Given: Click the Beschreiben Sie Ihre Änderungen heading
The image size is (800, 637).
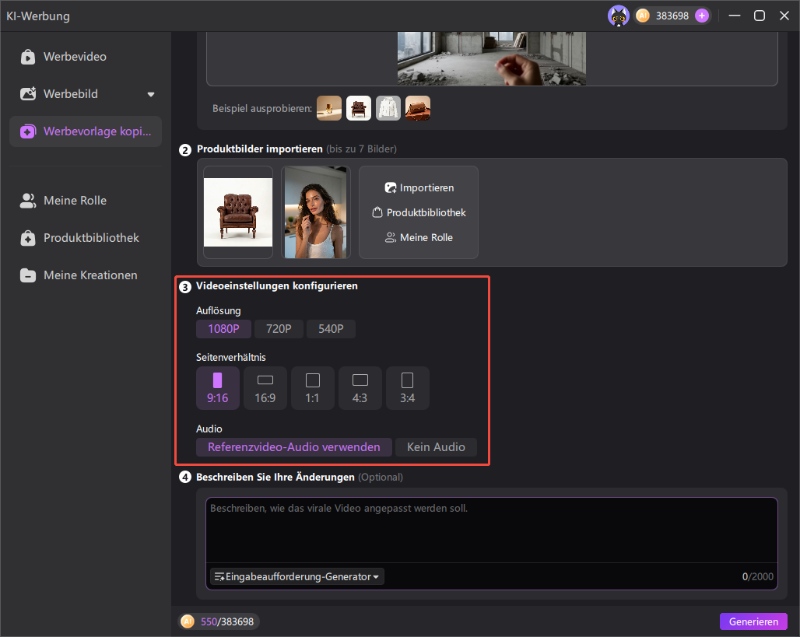Looking at the screenshot, I should tap(276, 477).
